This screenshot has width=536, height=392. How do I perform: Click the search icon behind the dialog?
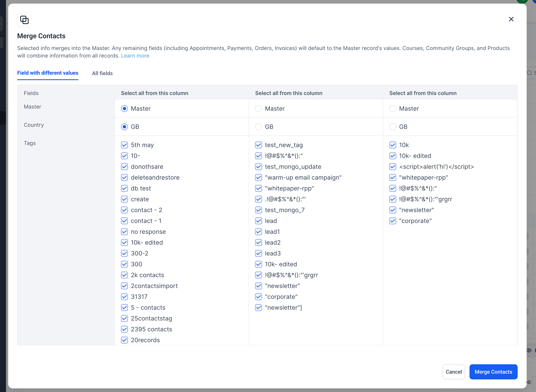[x=529, y=73]
